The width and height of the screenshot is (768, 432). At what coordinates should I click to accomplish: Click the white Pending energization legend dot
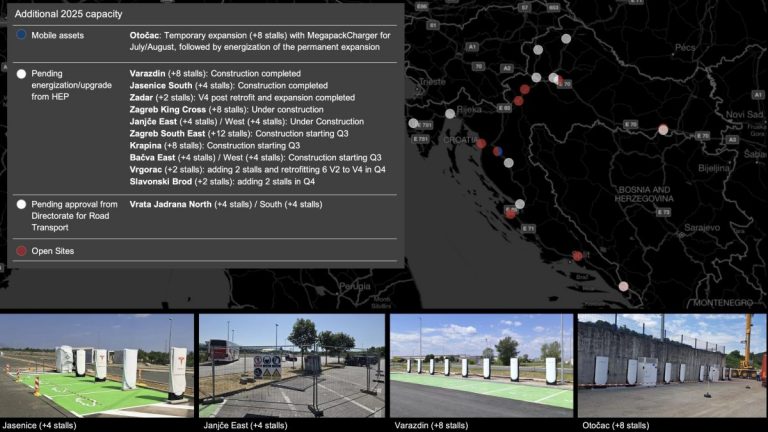click(x=22, y=74)
